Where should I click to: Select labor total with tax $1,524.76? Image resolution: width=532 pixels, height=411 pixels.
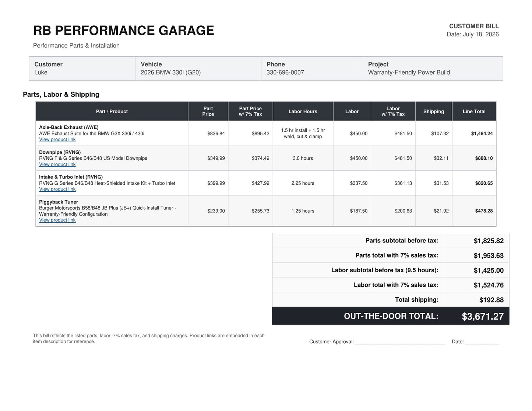click(x=489, y=285)
